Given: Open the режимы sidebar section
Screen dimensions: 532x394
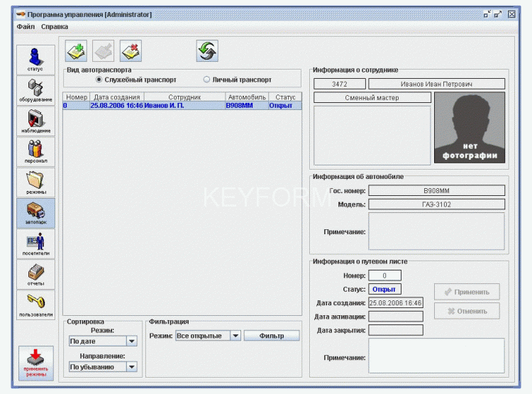Looking at the screenshot, I should pyautogui.click(x=35, y=182).
